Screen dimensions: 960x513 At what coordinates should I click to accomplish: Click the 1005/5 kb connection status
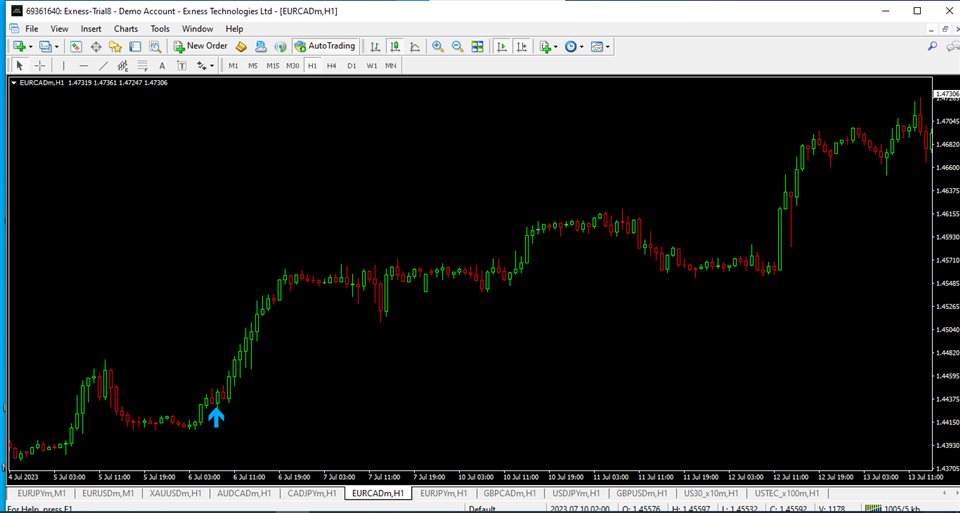pyautogui.click(x=894, y=508)
